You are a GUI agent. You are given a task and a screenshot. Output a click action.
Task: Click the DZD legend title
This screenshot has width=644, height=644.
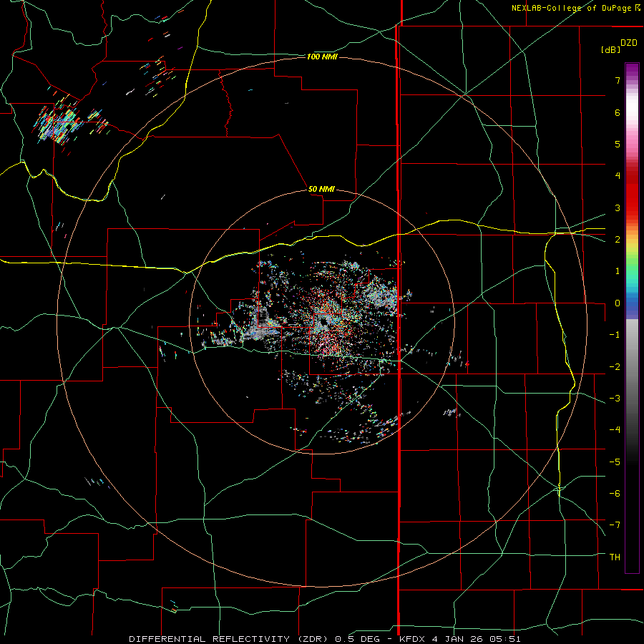point(629,43)
